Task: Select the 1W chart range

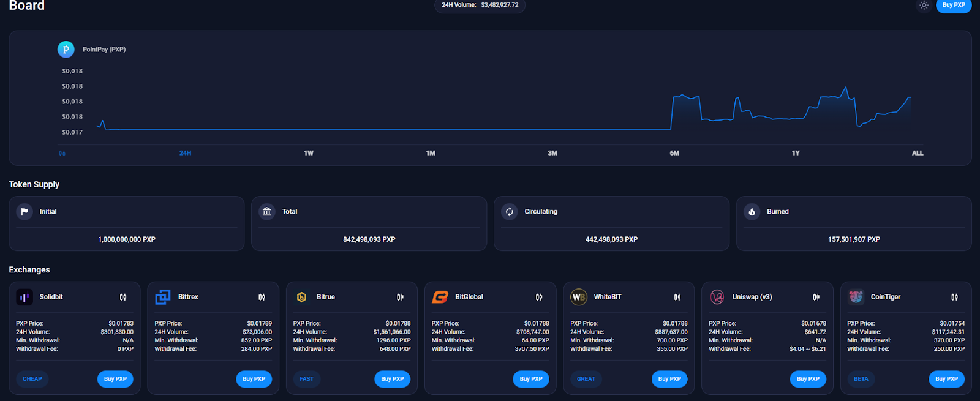Action: click(x=309, y=153)
